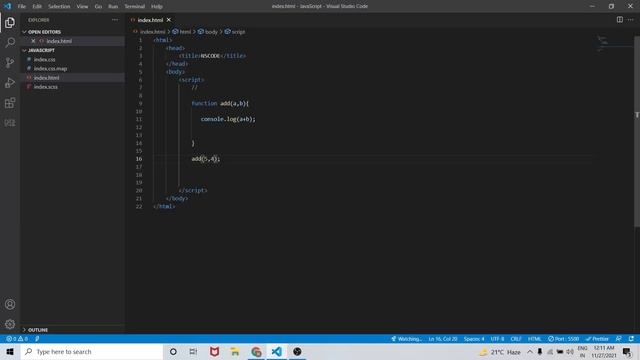Click the split editor right icon
This screenshot has width=640, height=360.
pos(620,20)
